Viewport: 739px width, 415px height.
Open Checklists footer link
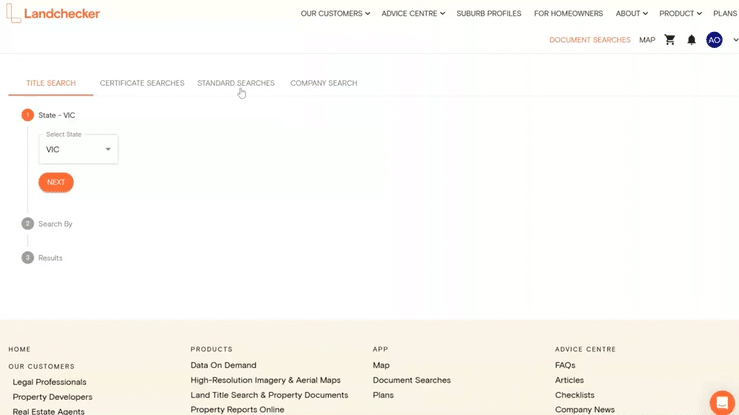pyautogui.click(x=575, y=395)
